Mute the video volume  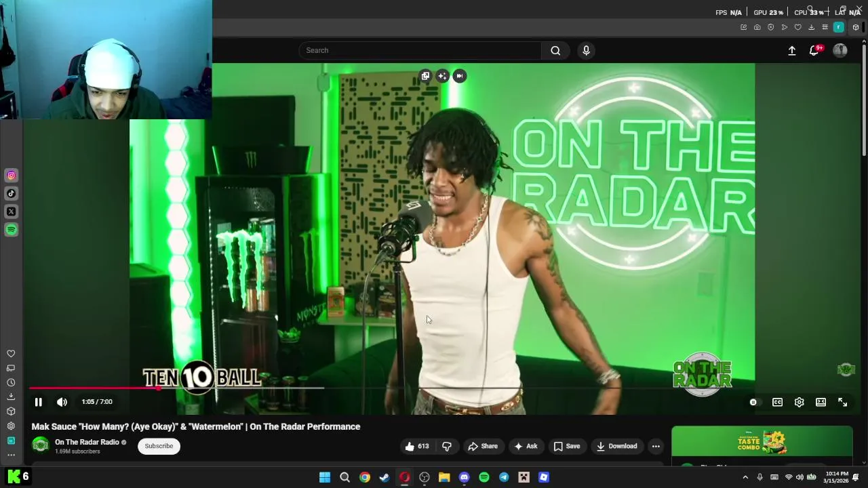pyautogui.click(x=62, y=402)
